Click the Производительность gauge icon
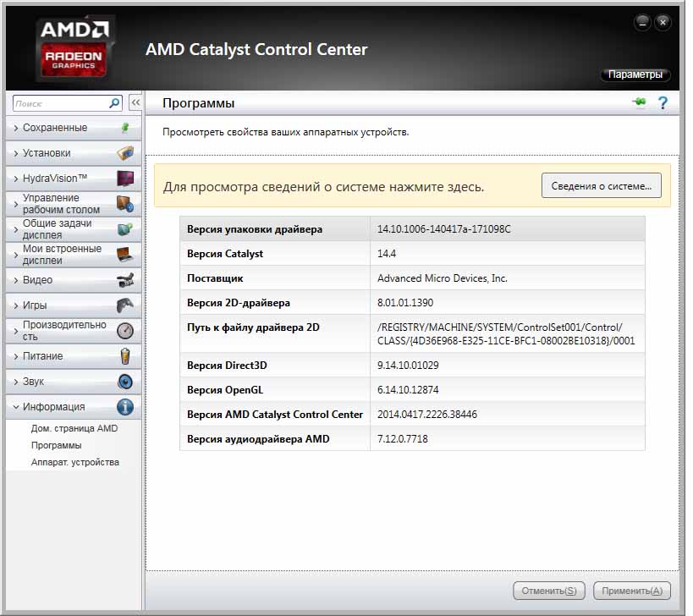 point(125,331)
